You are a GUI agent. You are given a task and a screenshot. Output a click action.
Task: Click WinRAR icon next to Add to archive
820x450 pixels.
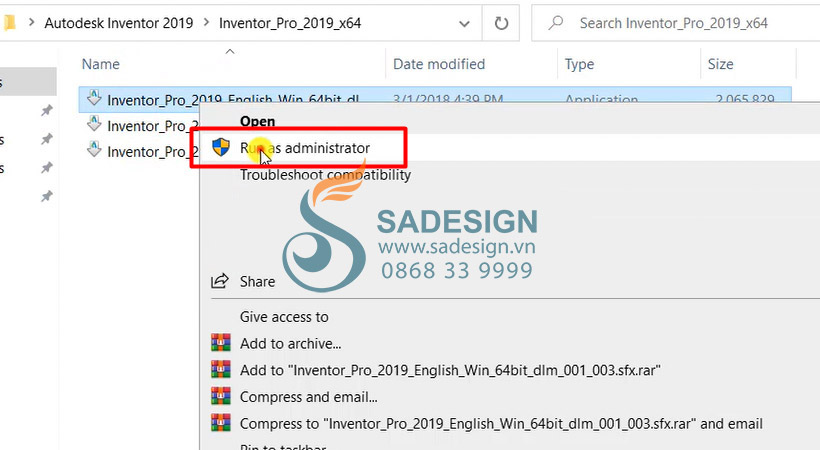pos(221,343)
